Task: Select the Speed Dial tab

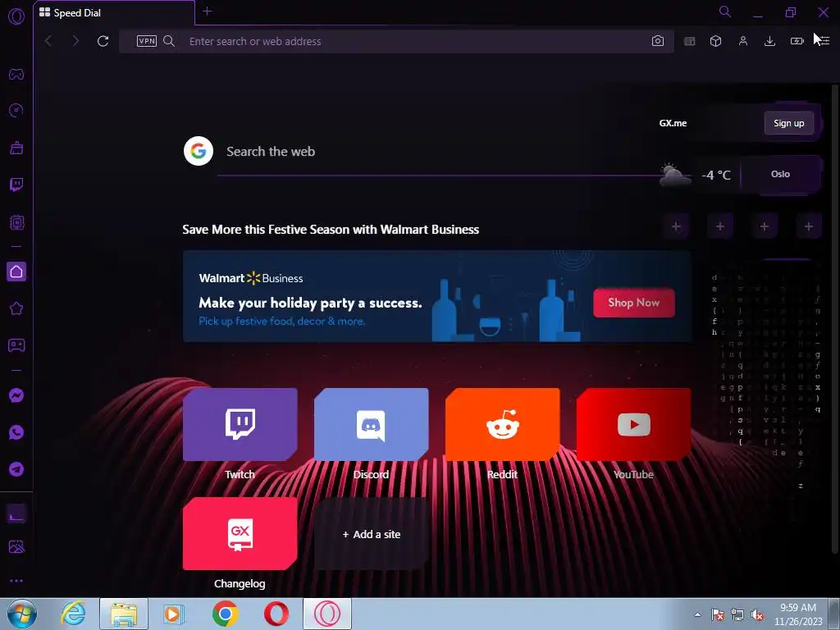Action: tap(113, 13)
